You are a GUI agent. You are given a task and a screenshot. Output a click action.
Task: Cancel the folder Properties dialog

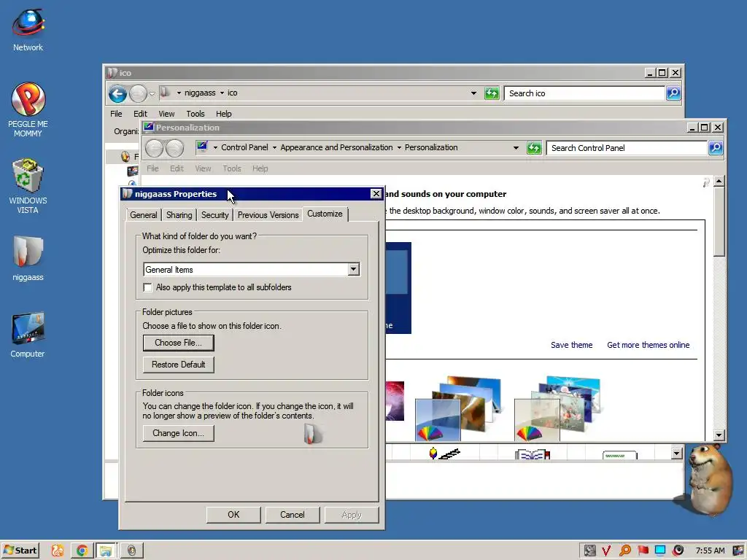tap(292, 515)
